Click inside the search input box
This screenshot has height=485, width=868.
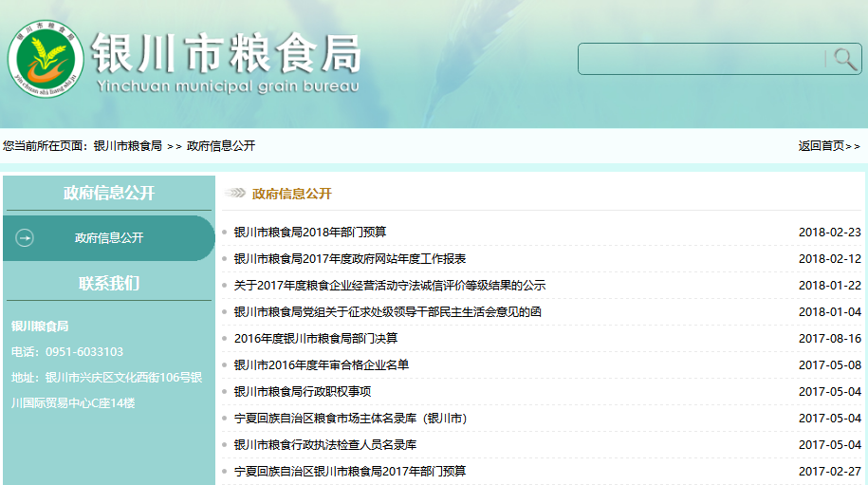tap(701, 59)
